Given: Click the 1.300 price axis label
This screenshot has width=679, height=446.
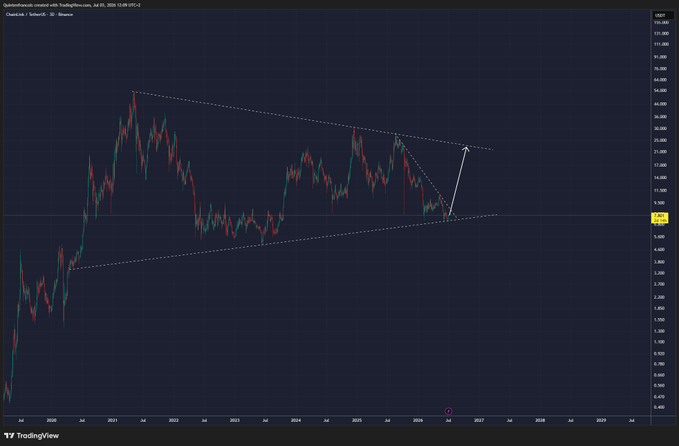Looking at the screenshot, I should [x=660, y=331].
